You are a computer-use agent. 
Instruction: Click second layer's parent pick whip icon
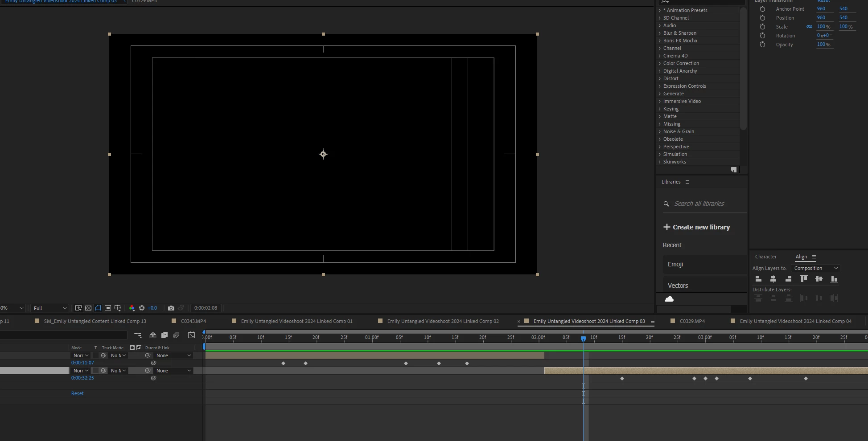(148, 371)
